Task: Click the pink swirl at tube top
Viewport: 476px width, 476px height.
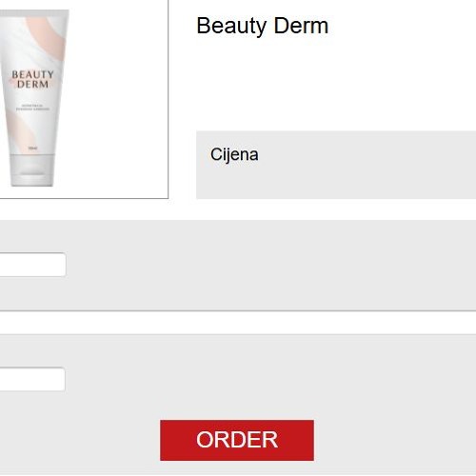Action: coord(50,36)
